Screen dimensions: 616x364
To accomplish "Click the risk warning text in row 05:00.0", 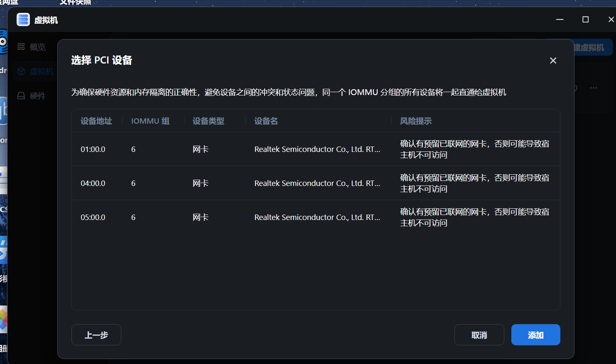I will [475, 217].
